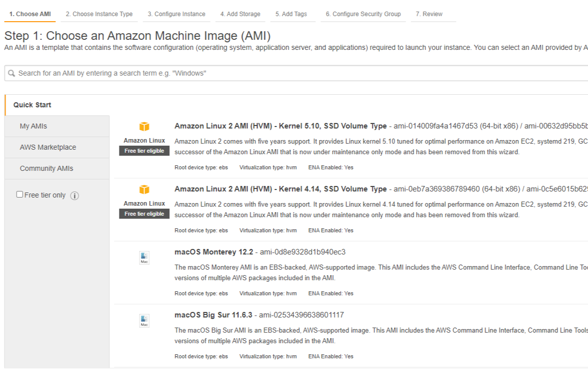Click the macOS Big Sur 11.6.3 title
Screen dimensions: 588x383
[x=213, y=315]
